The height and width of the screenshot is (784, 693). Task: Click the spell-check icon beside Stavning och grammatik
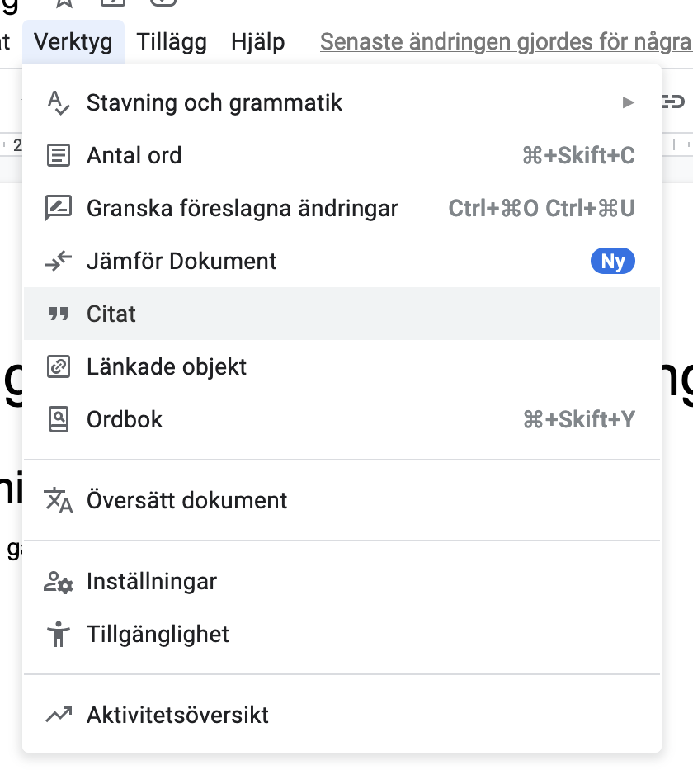(59, 102)
